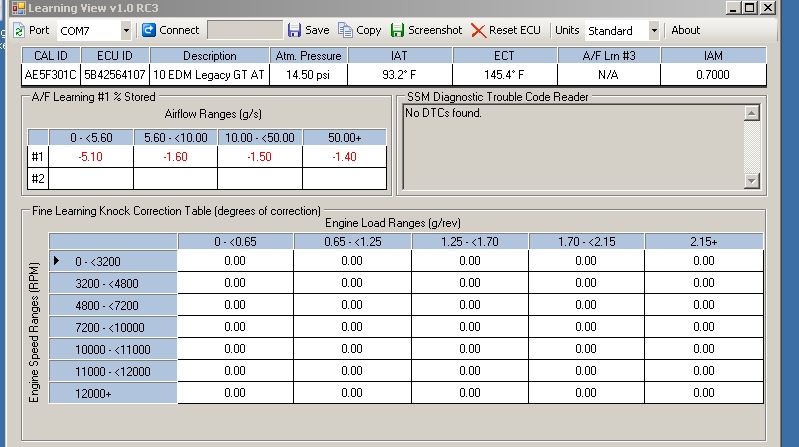
Task: Click the Learning View app icon
Action: [x=18, y=8]
